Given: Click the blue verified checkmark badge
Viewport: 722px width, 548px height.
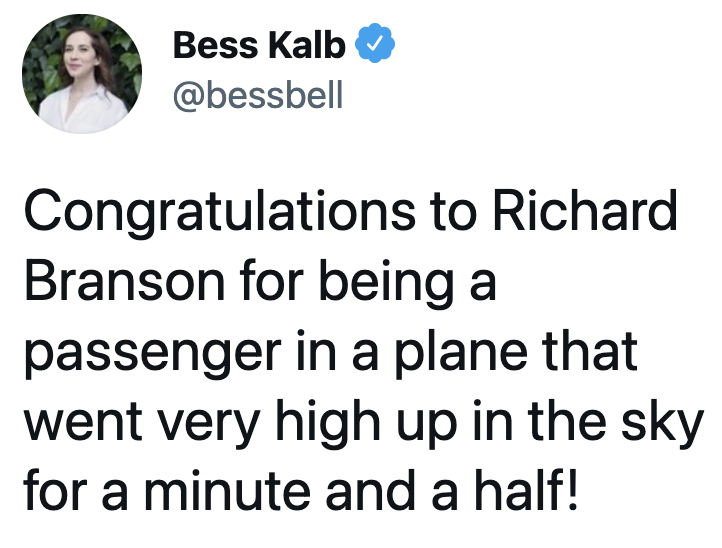Looking at the screenshot, I should click(375, 44).
